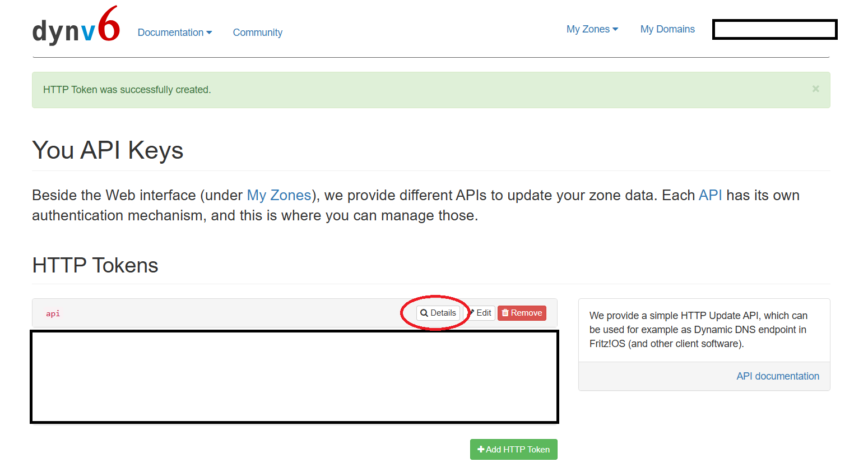Go to My Domains
Screen dimensions: 868x462
(667, 29)
